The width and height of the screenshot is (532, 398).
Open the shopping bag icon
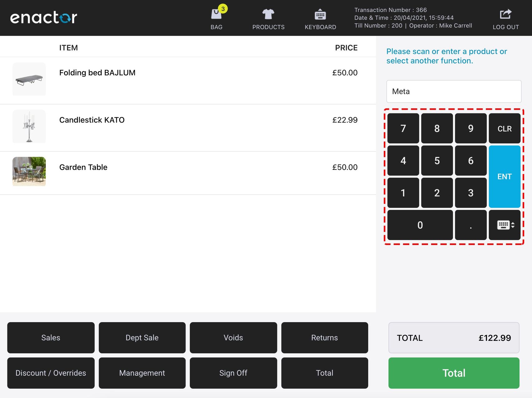click(x=217, y=15)
